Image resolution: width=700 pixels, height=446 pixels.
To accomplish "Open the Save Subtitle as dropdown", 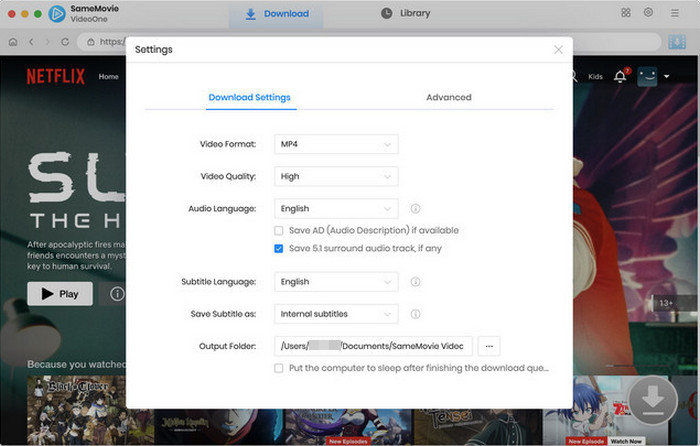I will pyautogui.click(x=336, y=313).
